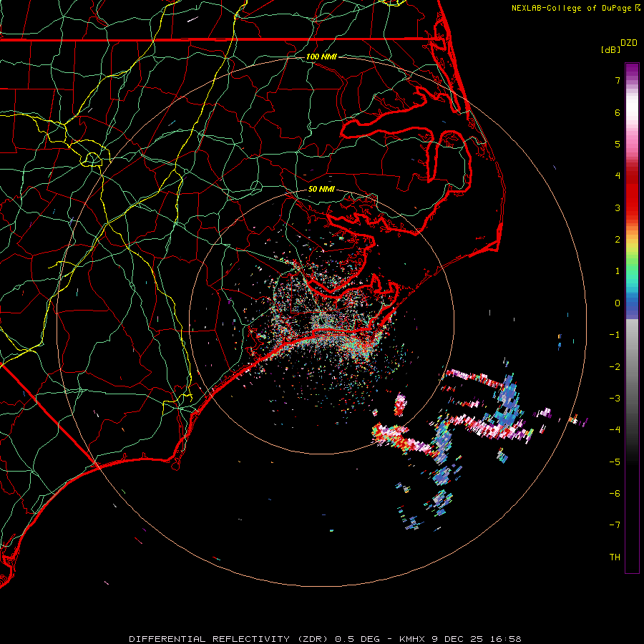644x644 pixels.
Task: Click the TH label on the color scale
Action: tap(615, 557)
